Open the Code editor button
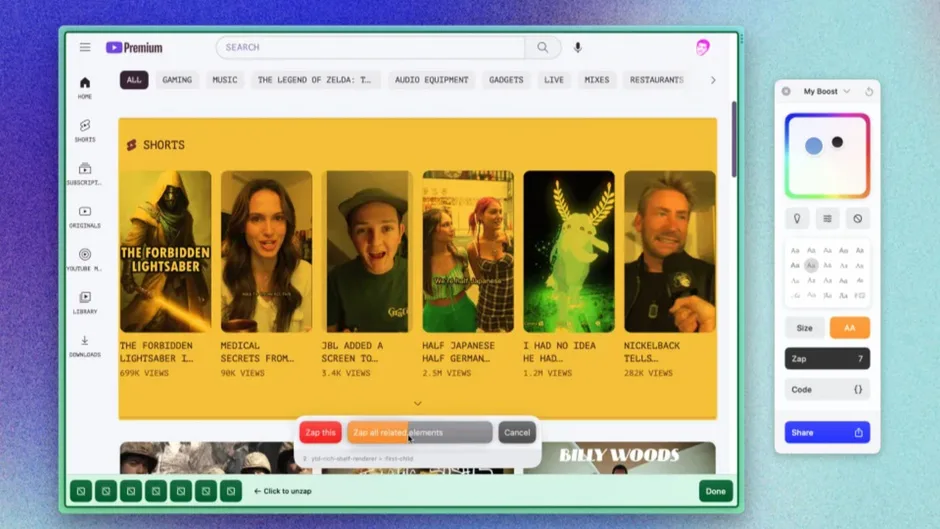Image resolution: width=940 pixels, height=529 pixels. click(x=827, y=390)
